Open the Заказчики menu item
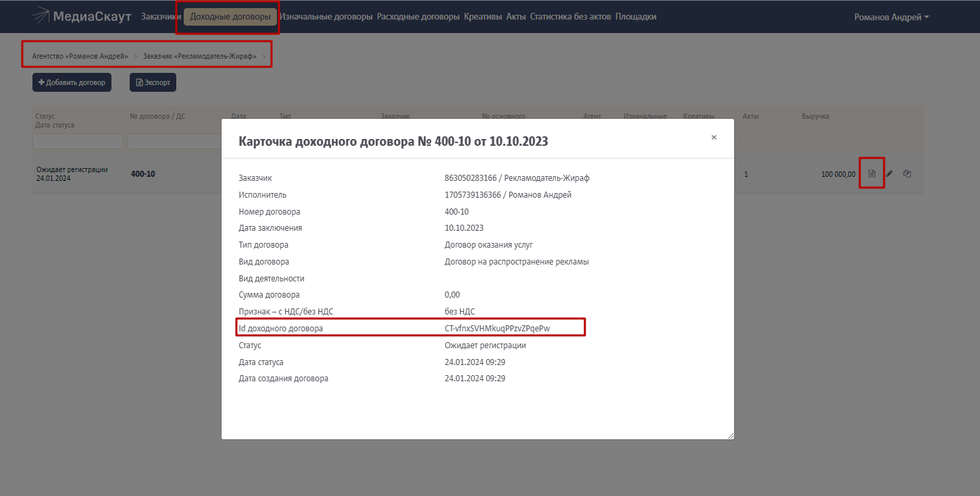Screen dimensions: 980x496 coord(161,17)
